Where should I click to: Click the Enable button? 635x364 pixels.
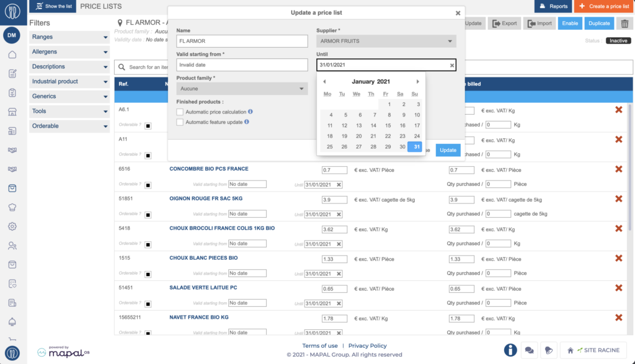[x=570, y=24]
